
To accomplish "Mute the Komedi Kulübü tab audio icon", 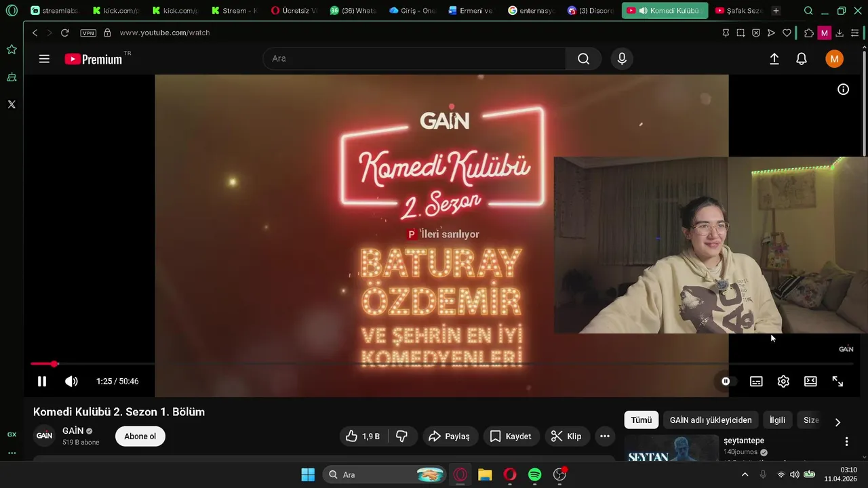I will (643, 11).
